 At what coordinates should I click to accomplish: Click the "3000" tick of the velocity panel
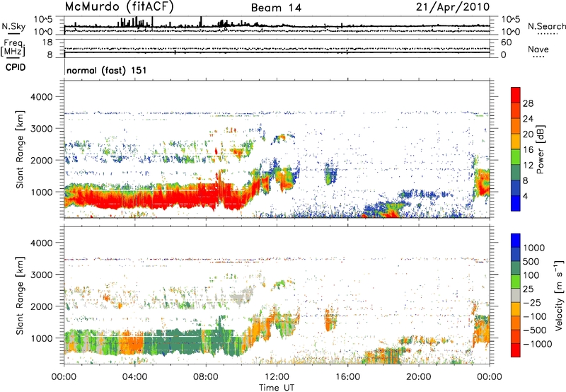click(x=41, y=275)
